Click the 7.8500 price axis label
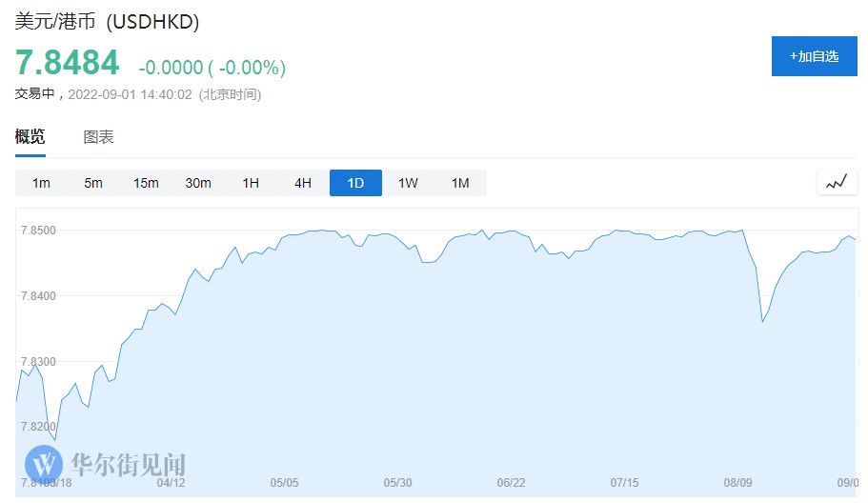 [x=39, y=231]
